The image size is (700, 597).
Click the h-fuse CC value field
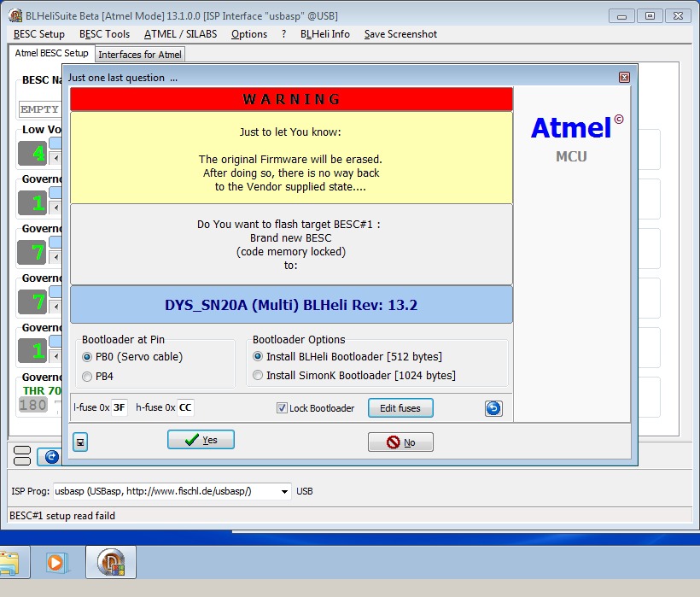click(185, 407)
